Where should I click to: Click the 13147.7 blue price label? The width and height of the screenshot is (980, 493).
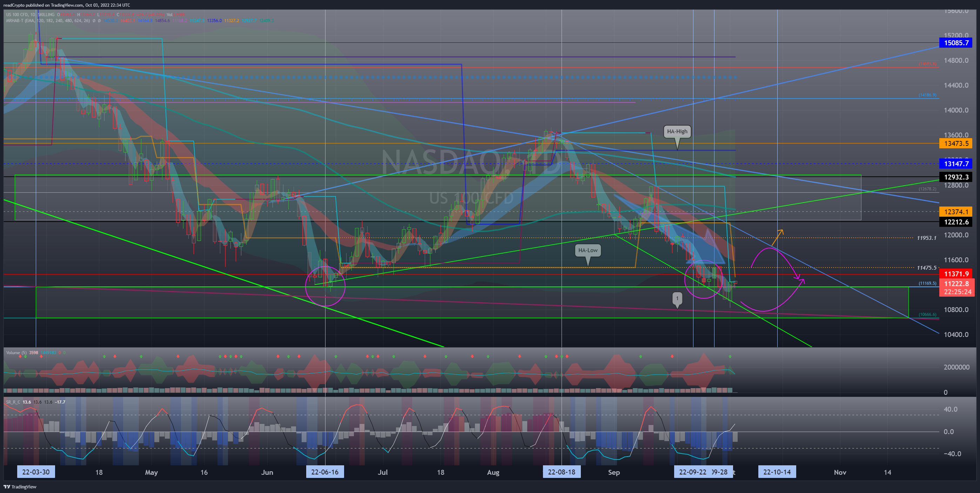point(956,164)
